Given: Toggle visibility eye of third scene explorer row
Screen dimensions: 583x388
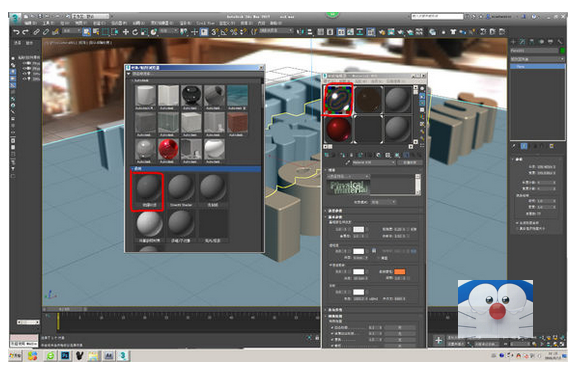Looking at the screenshot, I should click(x=26, y=74).
